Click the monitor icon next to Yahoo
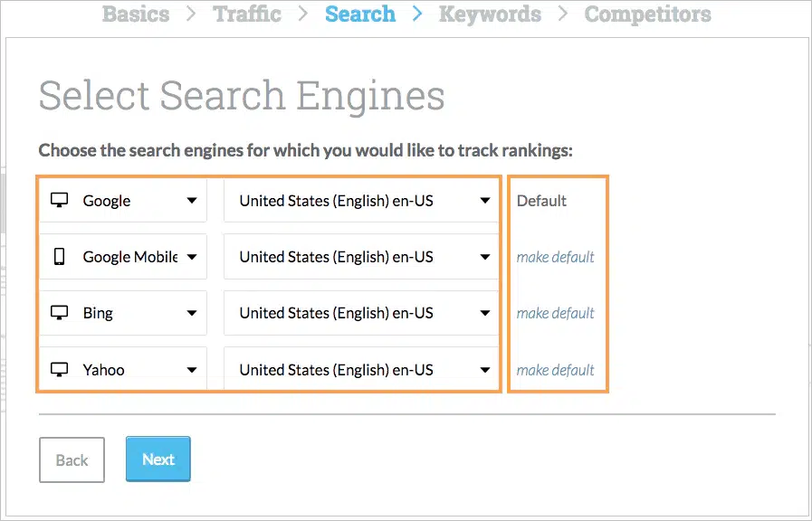Image resolution: width=812 pixels, height=521 pixels. tap(59, 369)
